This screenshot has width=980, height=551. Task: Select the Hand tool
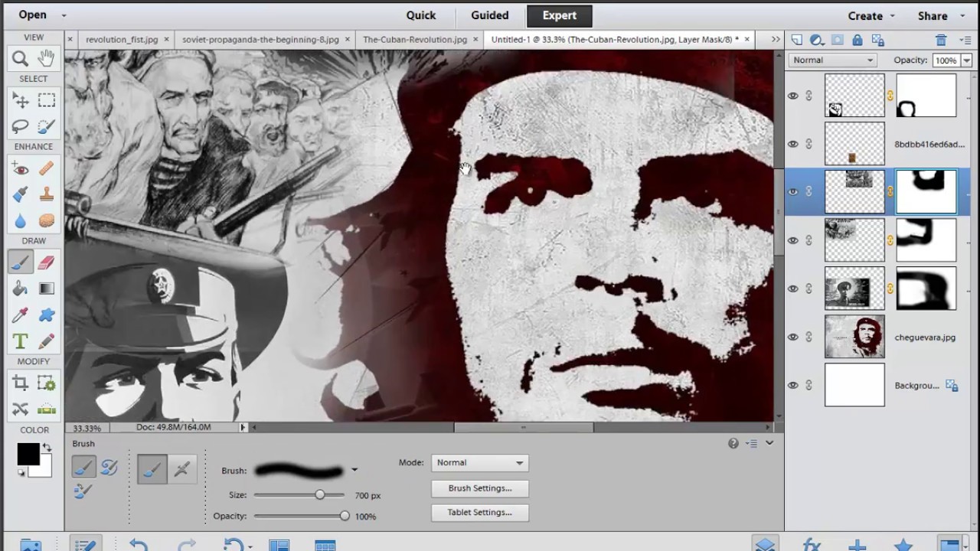[47, 58]
